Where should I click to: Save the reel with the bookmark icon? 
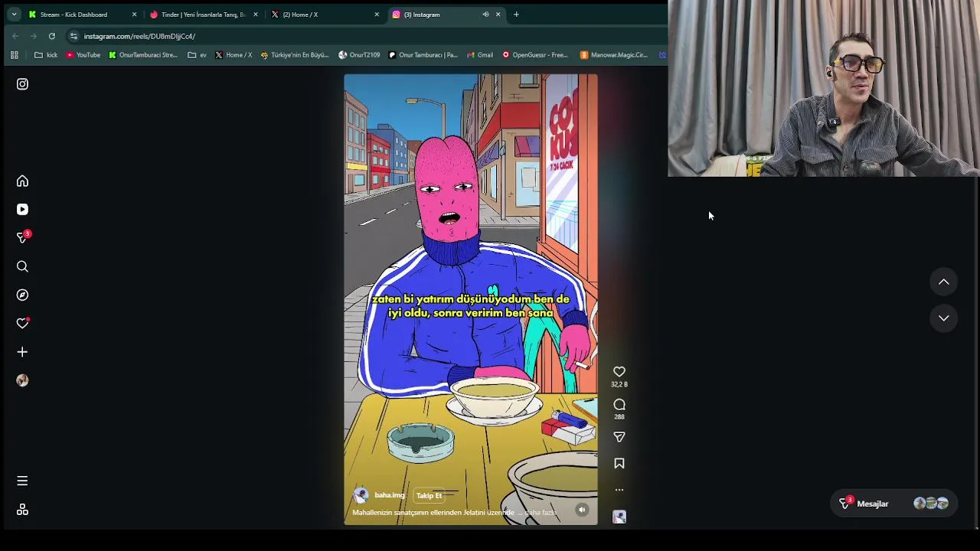click(x=619, y=463)
